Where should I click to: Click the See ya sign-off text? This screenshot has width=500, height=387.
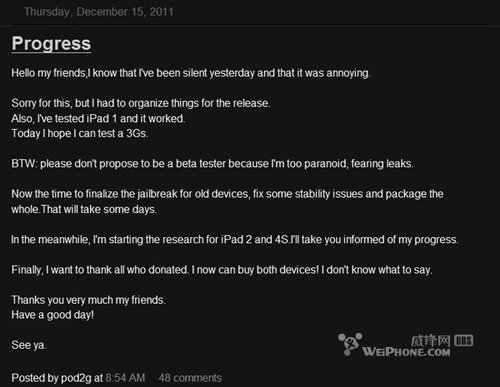coord(29,345)
